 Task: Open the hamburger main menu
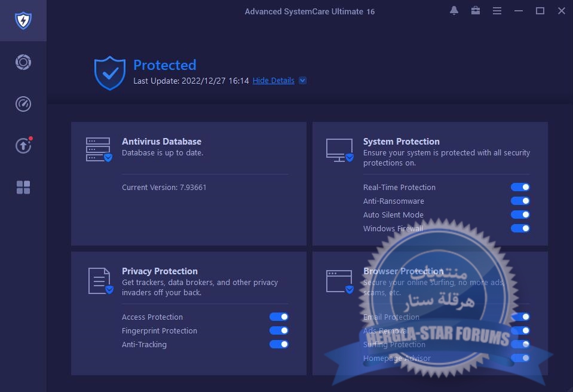(497, 11)
